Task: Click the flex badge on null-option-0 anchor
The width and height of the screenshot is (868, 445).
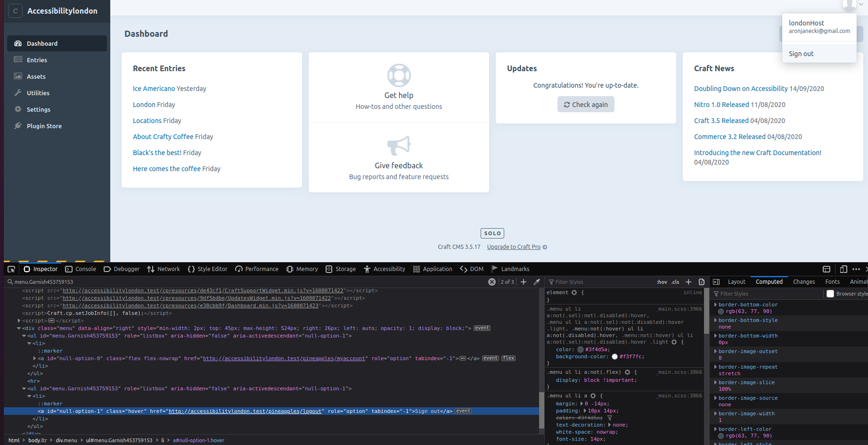Action: coord(508,358)
